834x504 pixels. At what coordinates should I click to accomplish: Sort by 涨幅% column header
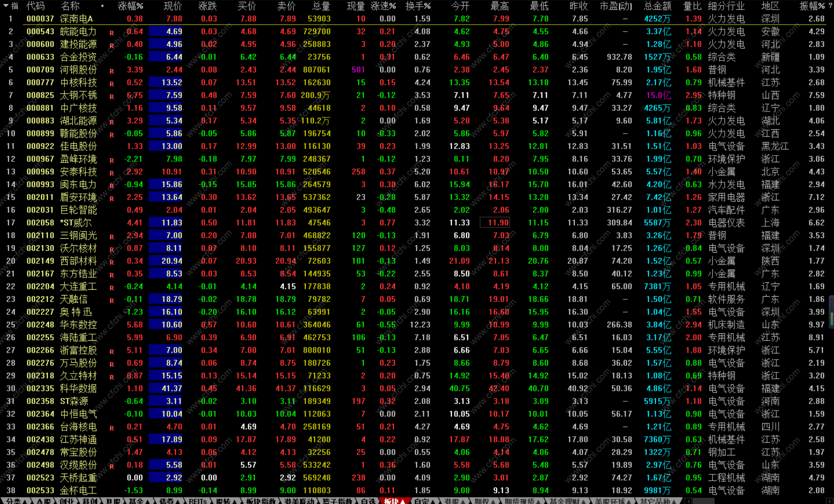pos(130,6)
